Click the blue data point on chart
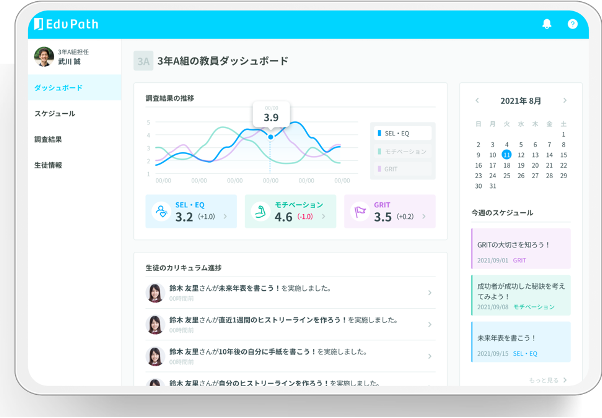Viewport: 602px width, 418px height. tap(271, 137)
